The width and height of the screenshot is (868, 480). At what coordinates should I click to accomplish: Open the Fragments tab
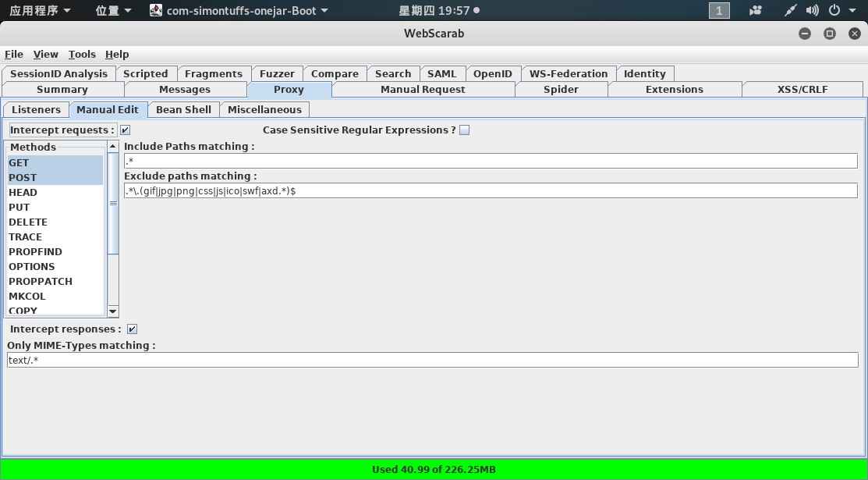pos(214,73)
